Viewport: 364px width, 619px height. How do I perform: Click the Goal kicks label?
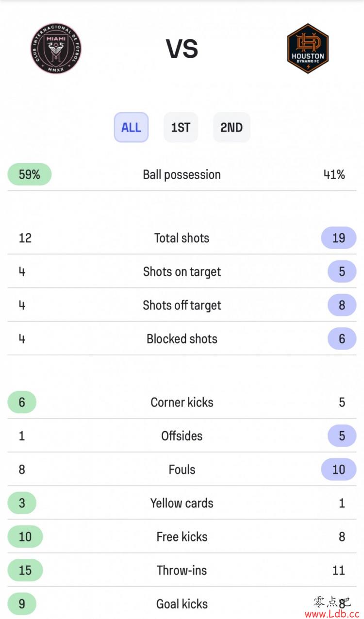(182, 604)
